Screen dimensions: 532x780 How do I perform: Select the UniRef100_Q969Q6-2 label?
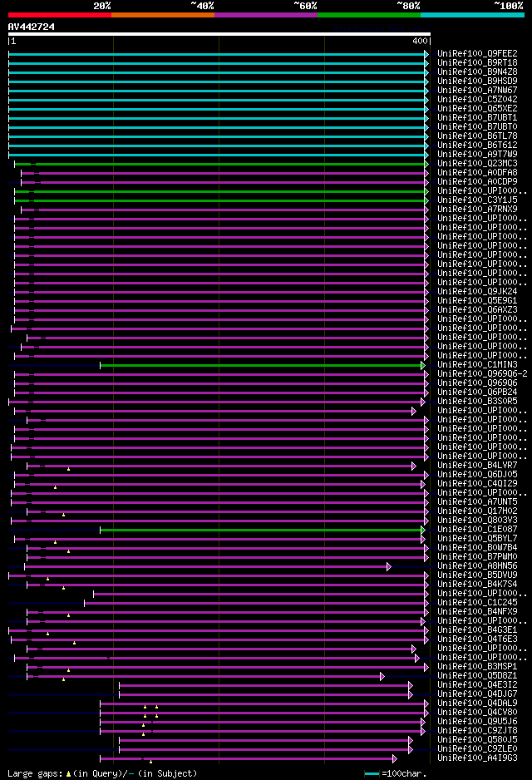click(x=482, y=373)
